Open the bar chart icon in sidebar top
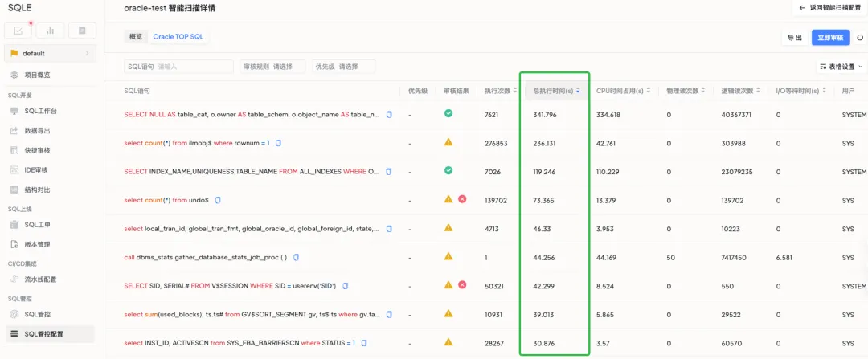868x359 pixels. pos(50,31)
